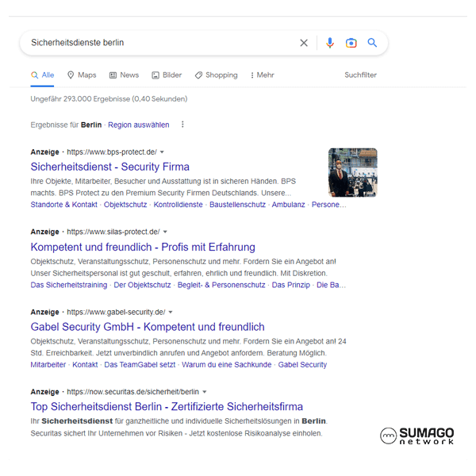Open 'Gabel Security GmbH' result title
Screen dimensions: 476x476
coord(148,327)
